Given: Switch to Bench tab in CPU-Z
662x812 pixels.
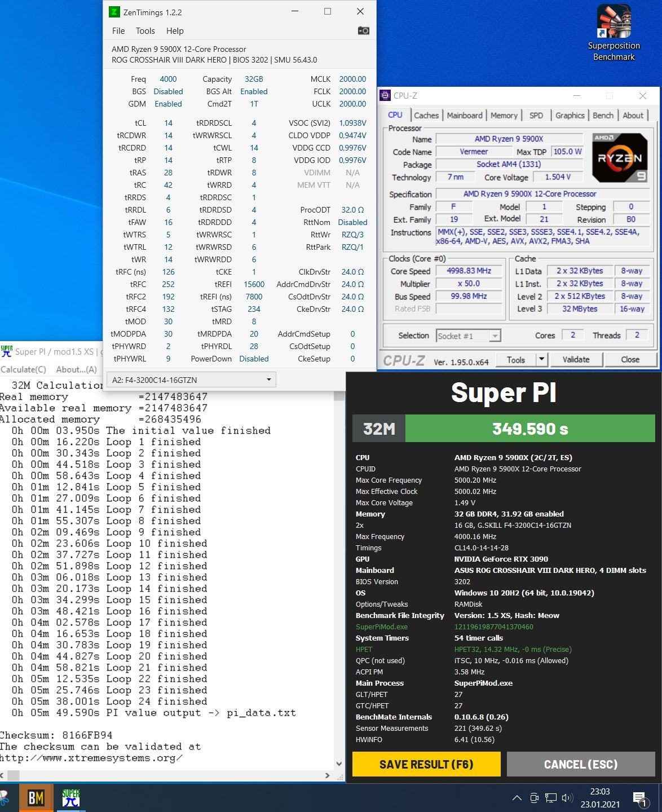Looking at the screenshot, I should coord(603,115).
